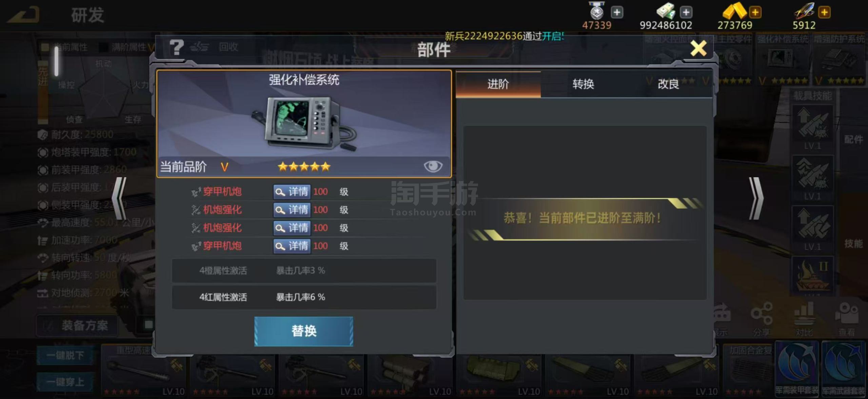The image size is (868, 399).
Task: Open 详情 for the second 机炮强化 attribute
Action: [x=292, y=228]
